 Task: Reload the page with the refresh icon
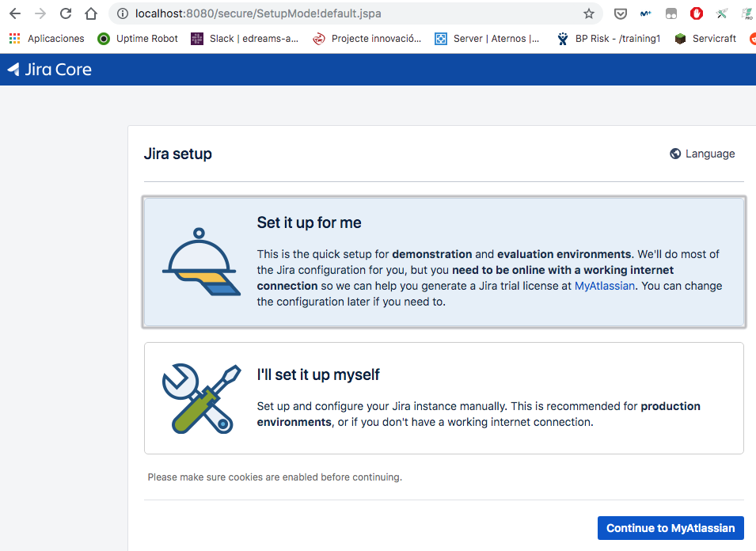pyautogui.click(x=65, y=13)
